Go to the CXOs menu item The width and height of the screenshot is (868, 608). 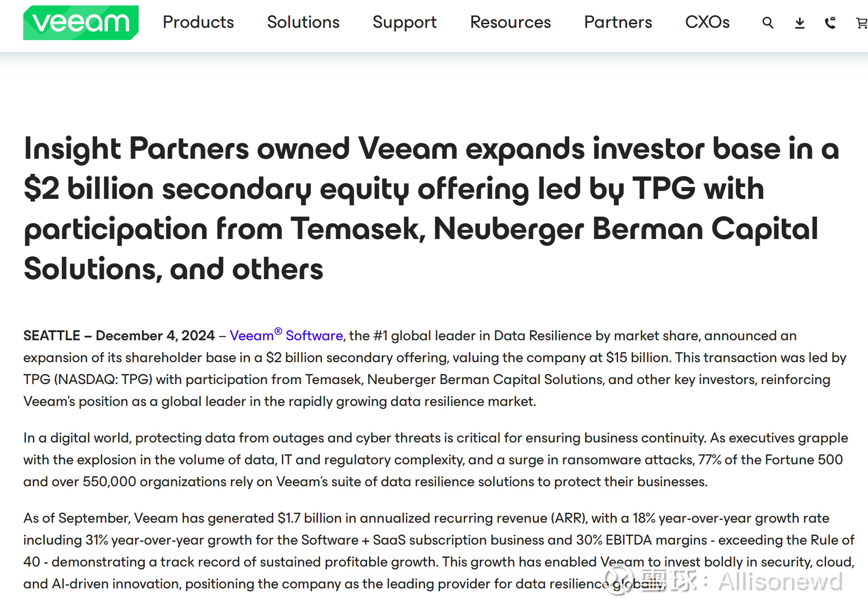pos(707,22)
